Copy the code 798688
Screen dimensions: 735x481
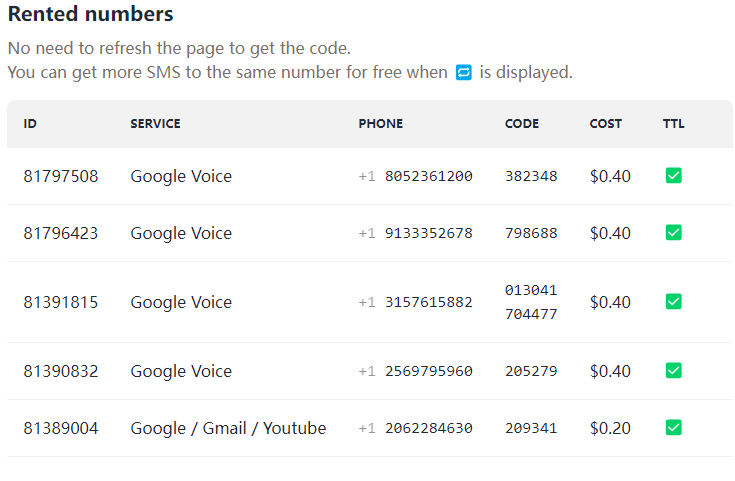pyautogui.click(x=531, y=233)
